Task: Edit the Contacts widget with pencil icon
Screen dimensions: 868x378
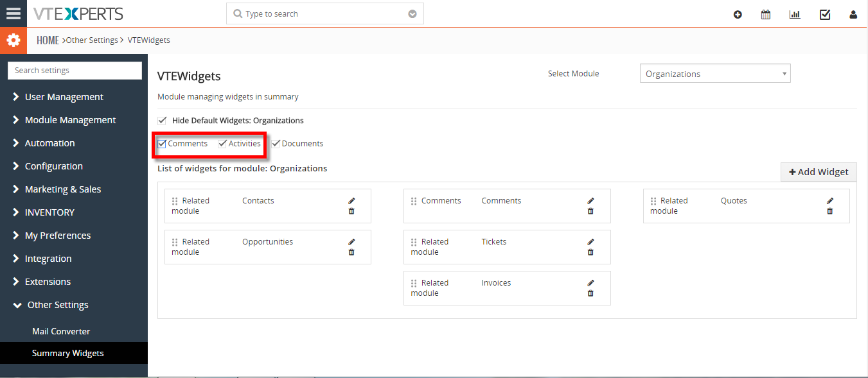Action: point(351,201)
